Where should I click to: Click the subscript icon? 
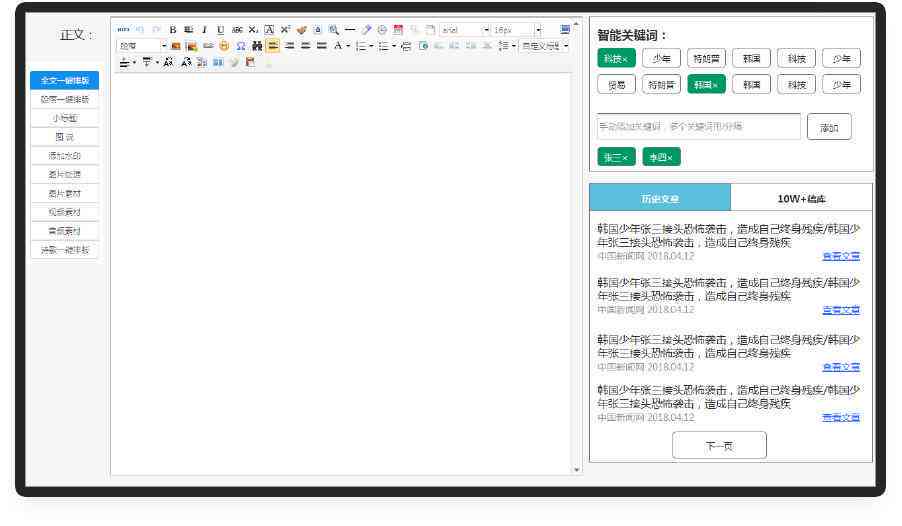[253, 29]
